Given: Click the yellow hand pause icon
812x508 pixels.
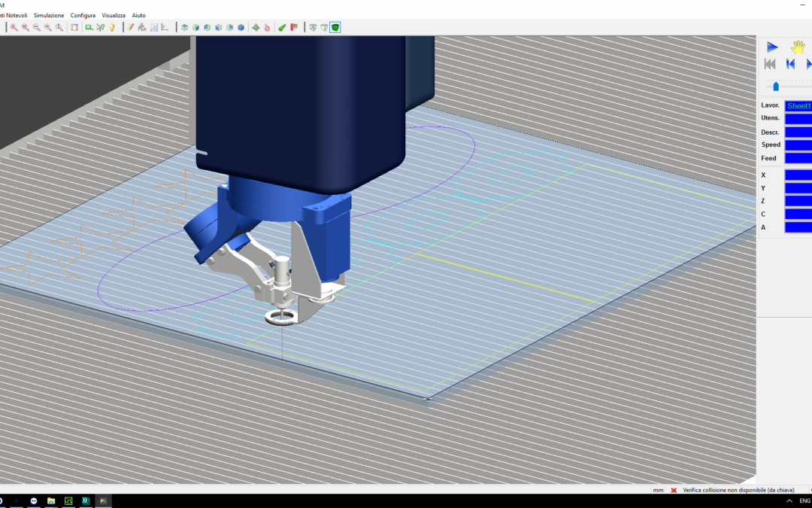Looking at the screenshot, I should point(798,47).
